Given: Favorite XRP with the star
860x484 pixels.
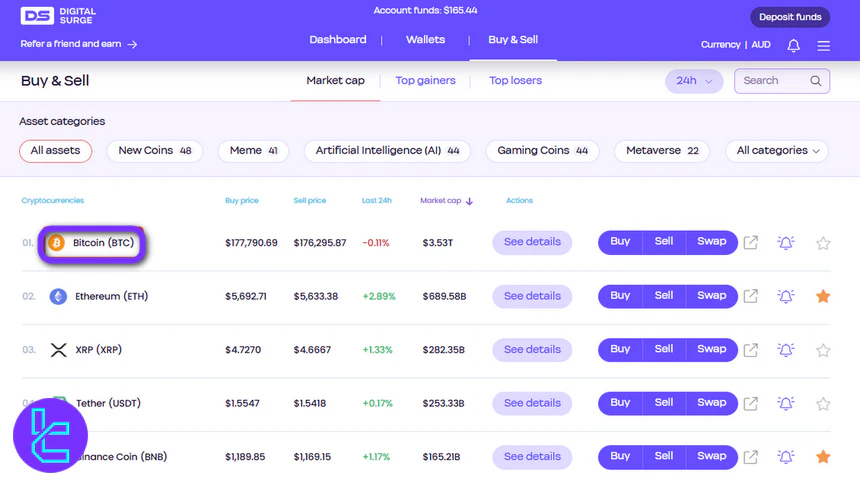Looking at the screenshot, I should 823,350.
